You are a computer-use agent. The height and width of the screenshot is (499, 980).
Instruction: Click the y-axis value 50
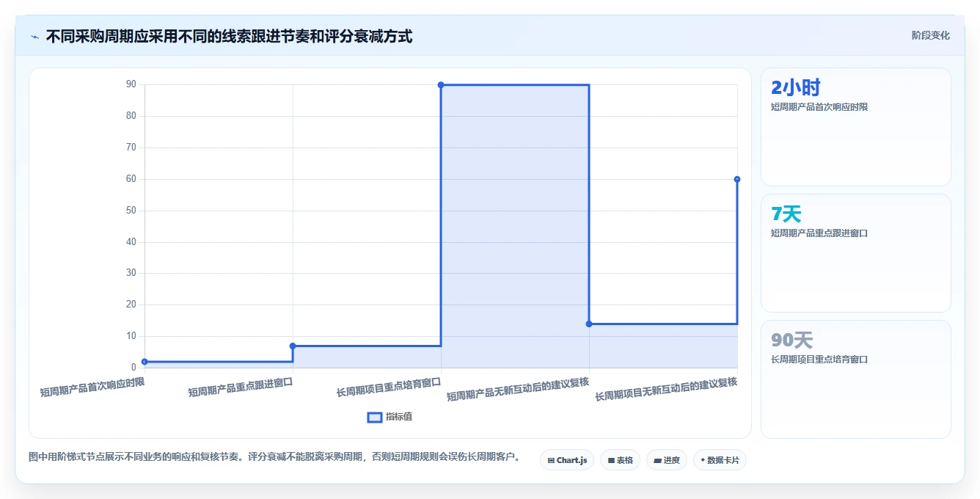pos(131,211)
